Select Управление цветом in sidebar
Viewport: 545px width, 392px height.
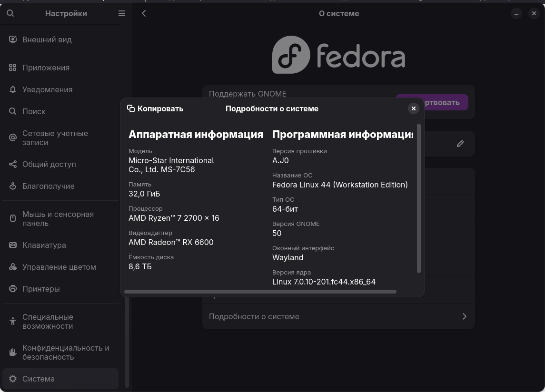click(60, 267)
